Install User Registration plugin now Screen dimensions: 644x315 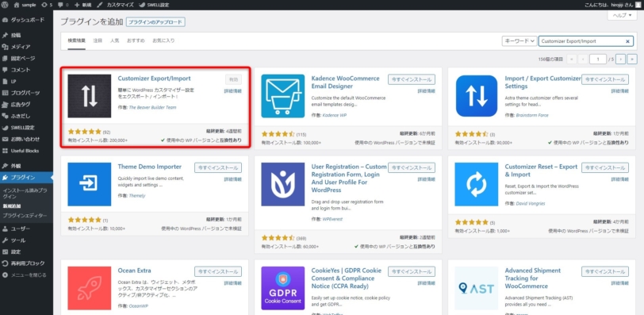point(412,167)
